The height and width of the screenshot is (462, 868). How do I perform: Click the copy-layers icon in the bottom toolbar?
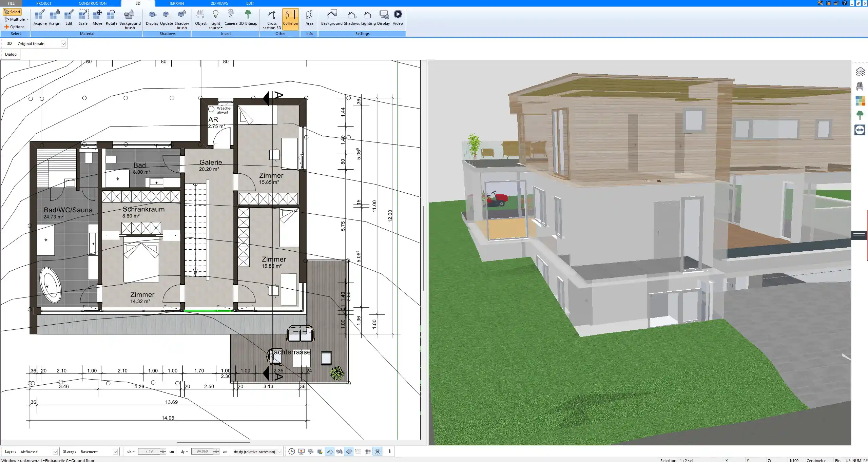pos(320,451)
